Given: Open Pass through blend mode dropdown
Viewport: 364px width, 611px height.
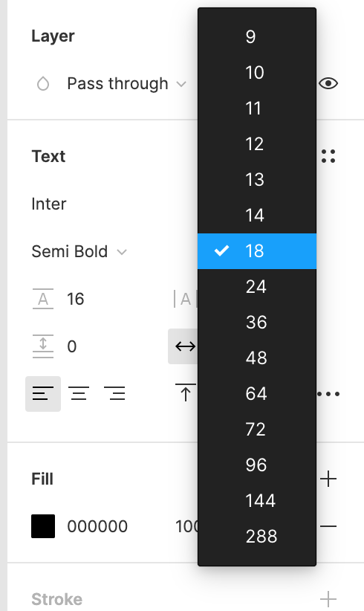Looking at the screenshot, I should tap(126, 84).
